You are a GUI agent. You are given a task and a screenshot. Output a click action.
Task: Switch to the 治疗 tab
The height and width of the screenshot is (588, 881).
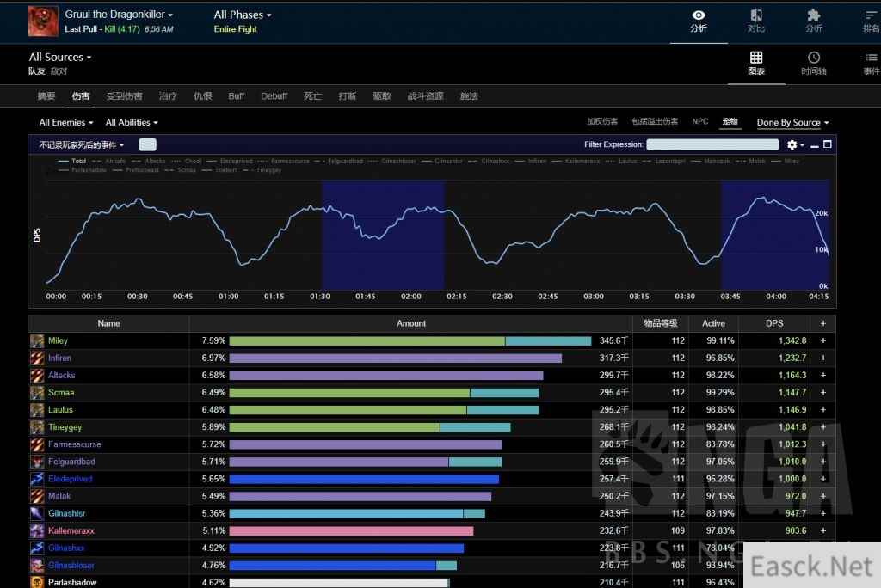(x=168, y=96)
